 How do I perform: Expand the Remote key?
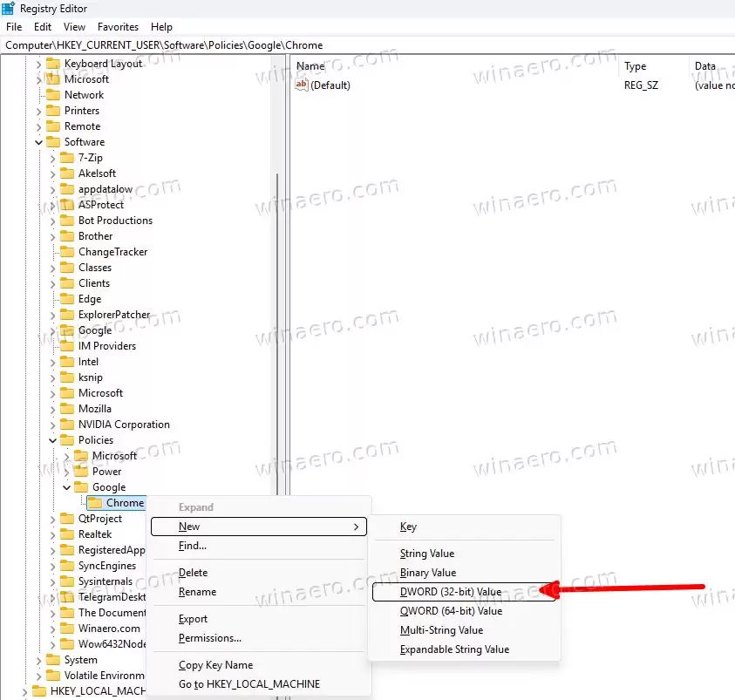click(39, 126)
